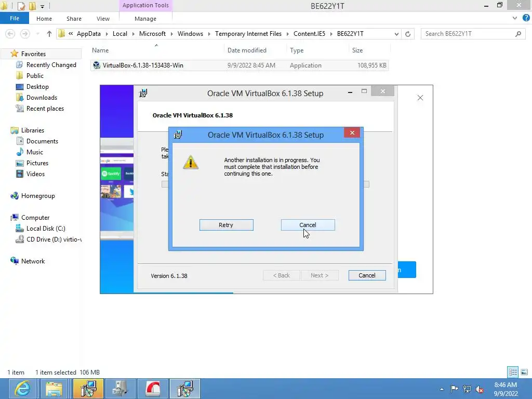Open Internet Explorer from the taskbar
The width and height of the screenshot is (532, 399).
pyautogui.click(x=22, y=389)
